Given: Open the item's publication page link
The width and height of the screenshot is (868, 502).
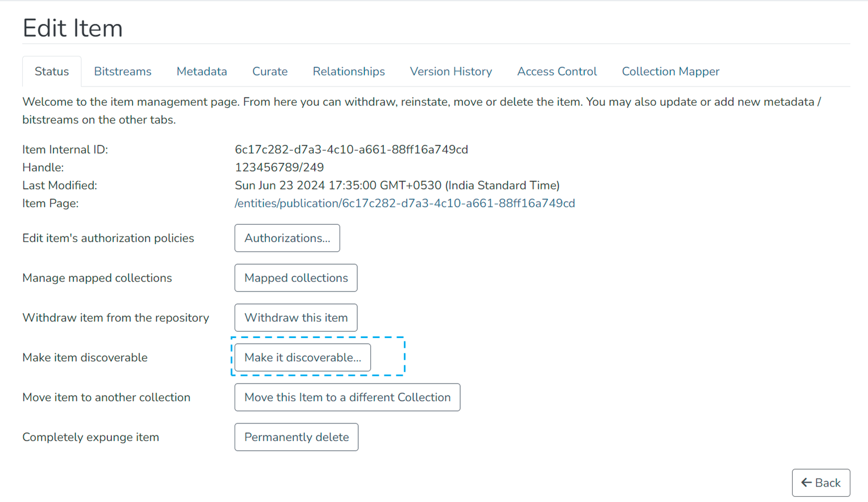Looking at the screenshot, I should click(404, 203).
